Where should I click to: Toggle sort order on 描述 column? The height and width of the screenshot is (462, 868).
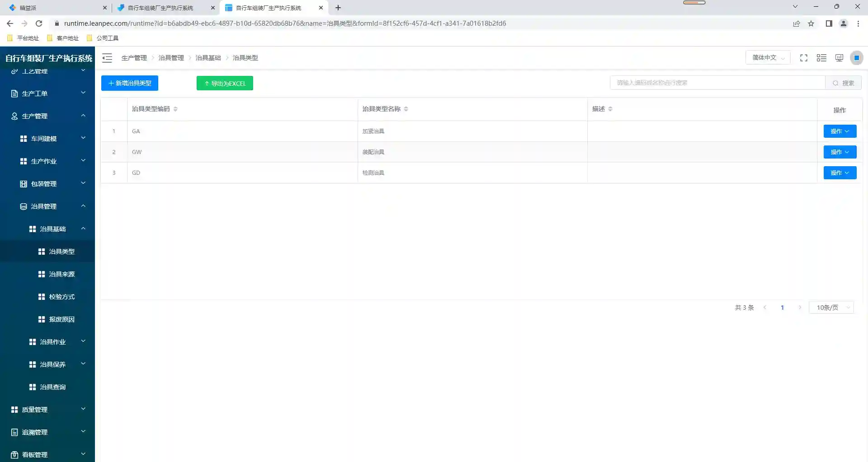(x=610, y=109)
